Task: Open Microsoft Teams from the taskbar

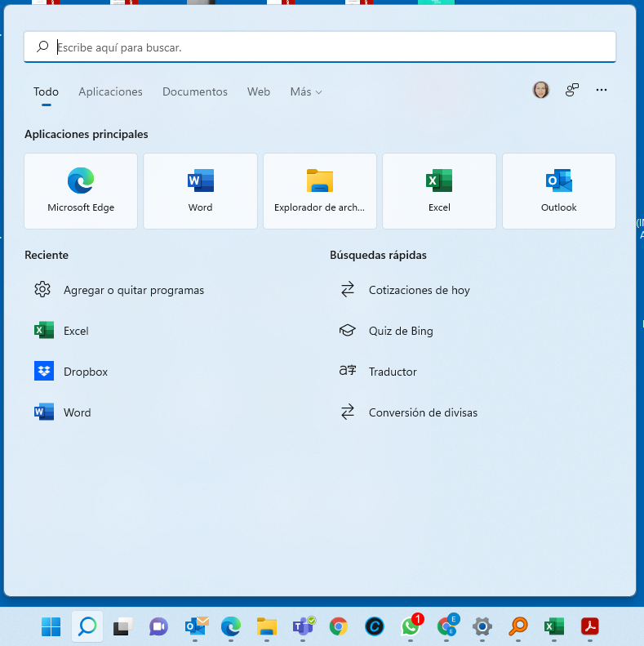Action: 304,626
